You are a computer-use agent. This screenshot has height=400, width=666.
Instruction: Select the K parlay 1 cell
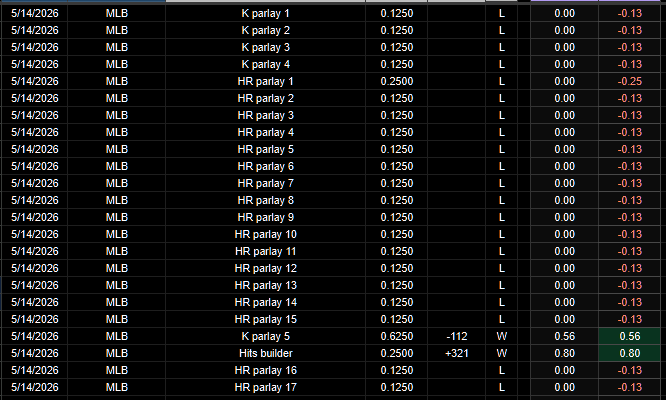click(265, 13)
